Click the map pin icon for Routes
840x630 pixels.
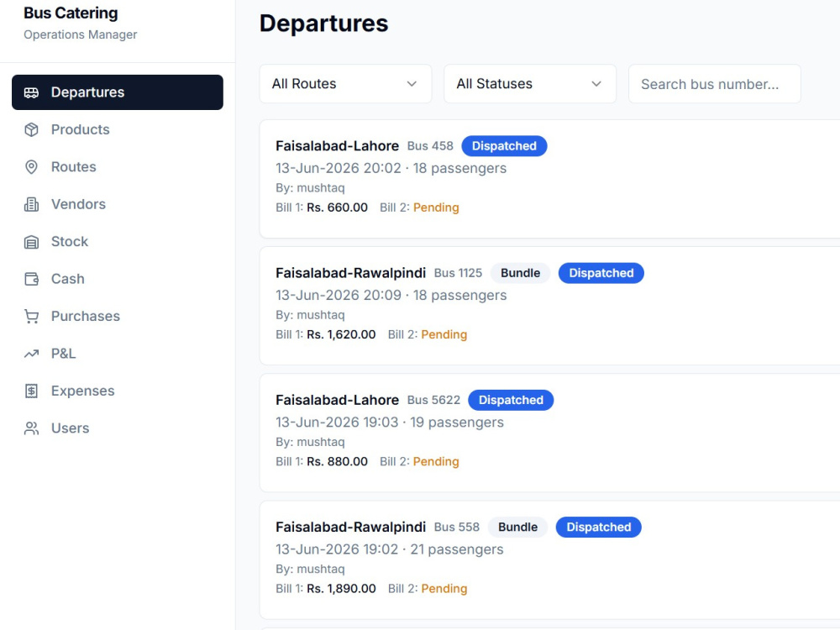pyautogui.click(x=31, y=167)
